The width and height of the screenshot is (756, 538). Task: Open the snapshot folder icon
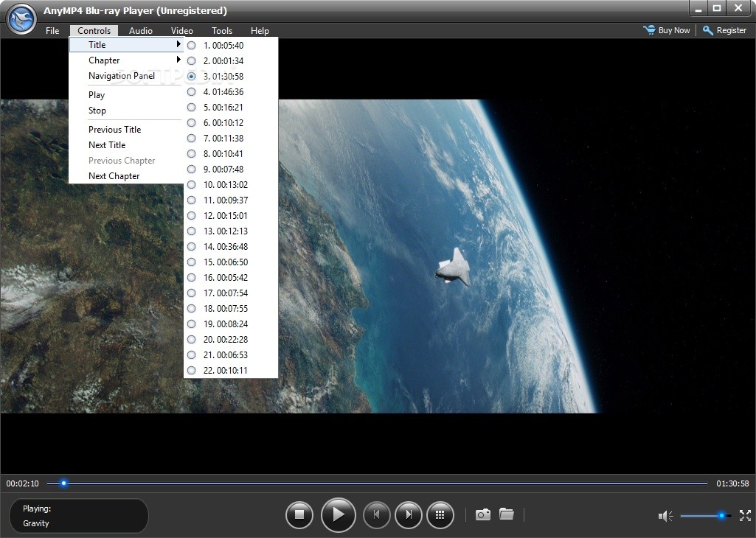[x=506, y=514]
